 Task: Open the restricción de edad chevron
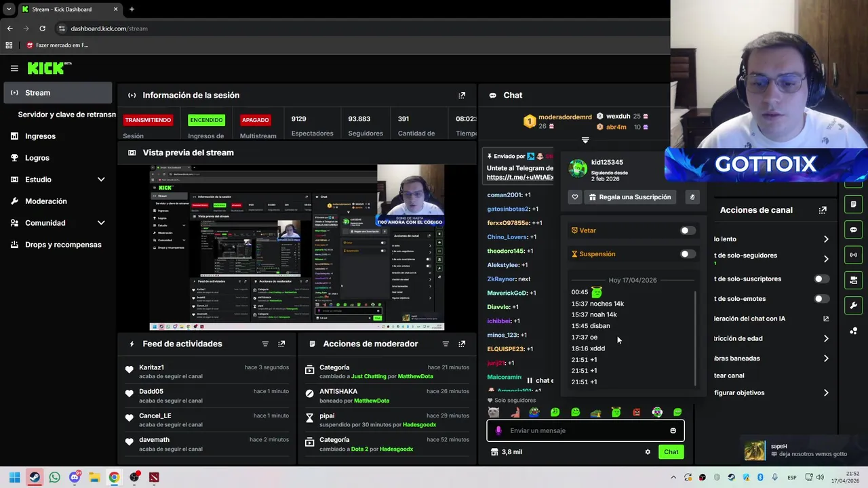[x=826, y=338]
